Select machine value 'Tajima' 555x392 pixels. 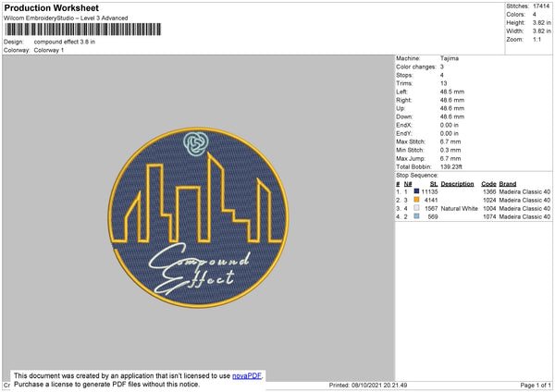450,58
